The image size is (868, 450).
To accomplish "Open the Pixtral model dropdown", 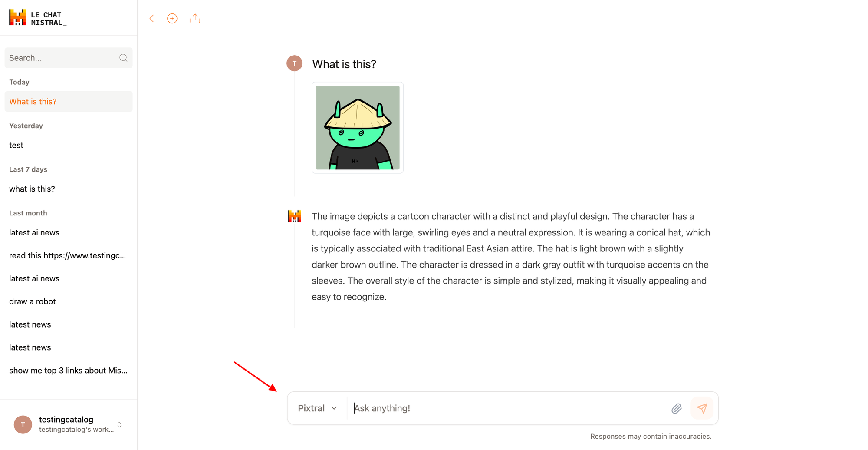I will [x=317, y=408].
